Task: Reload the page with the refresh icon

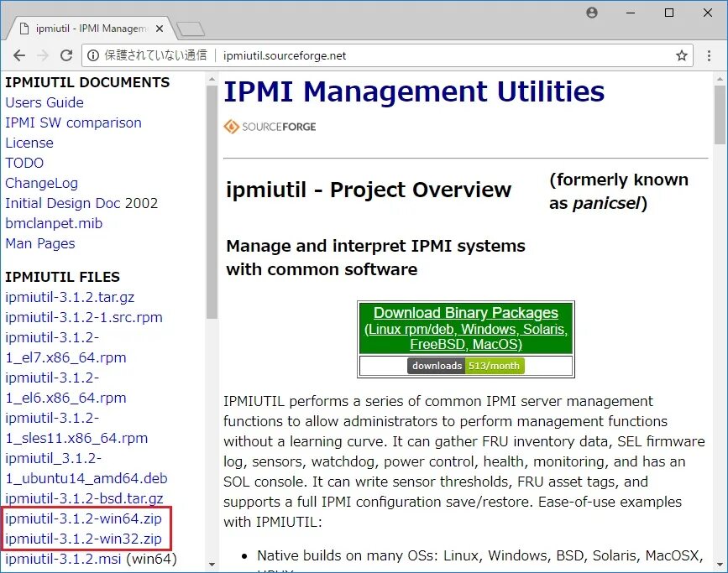Action: [66, 55]
